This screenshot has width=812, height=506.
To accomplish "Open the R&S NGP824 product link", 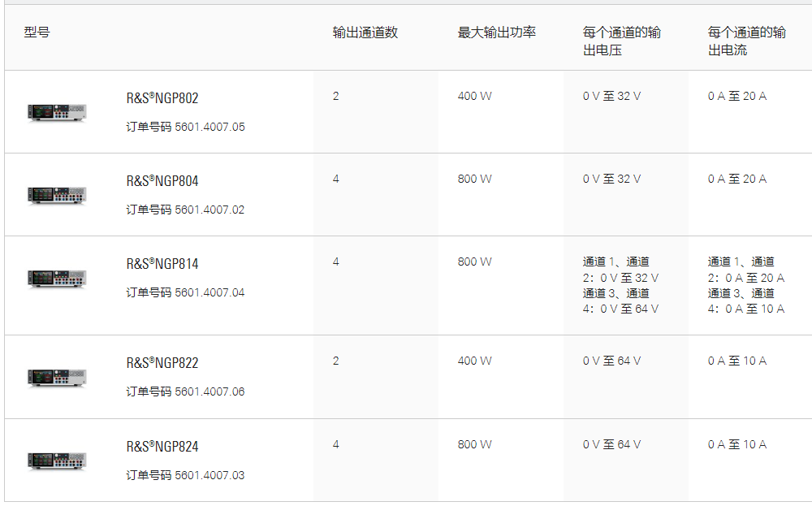I will coord(162,447).
